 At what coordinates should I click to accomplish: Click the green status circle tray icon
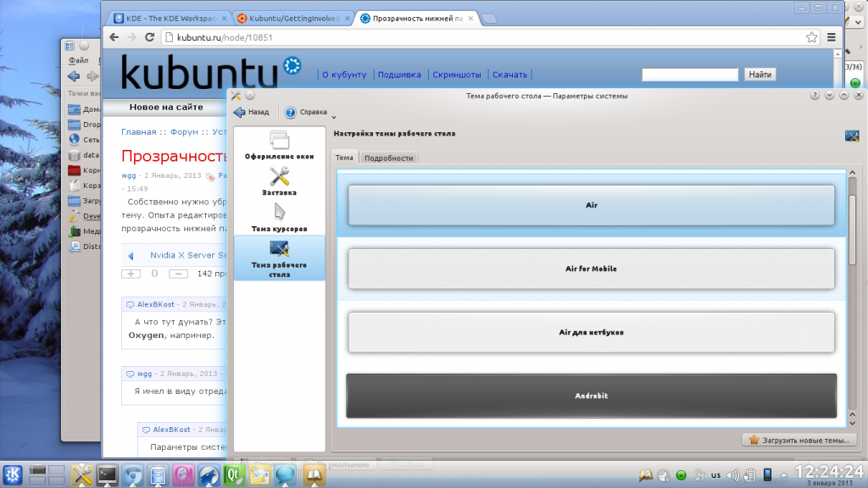coord(681,474)
